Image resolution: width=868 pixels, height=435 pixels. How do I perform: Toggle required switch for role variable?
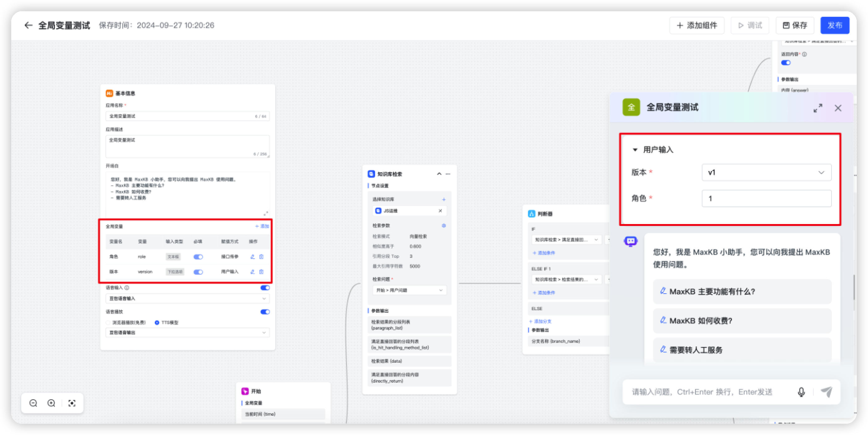(x=198, y=257)
